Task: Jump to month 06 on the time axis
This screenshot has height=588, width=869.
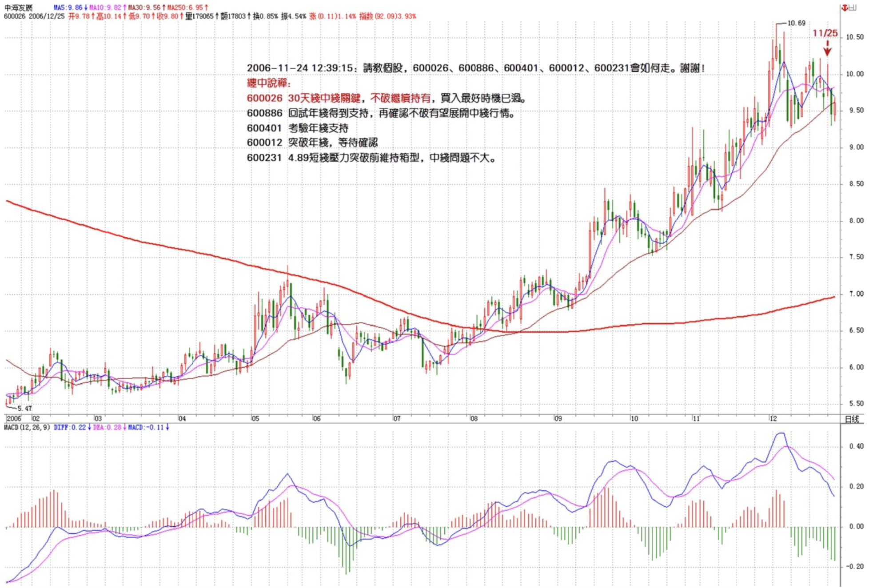Action: (316, 418)
